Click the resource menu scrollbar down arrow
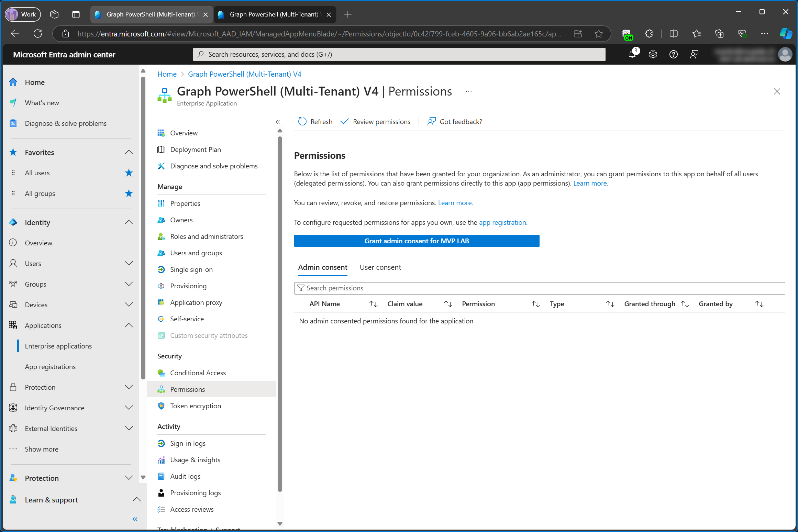This screenshot has height=532, width=798. (x=280, y=524)
